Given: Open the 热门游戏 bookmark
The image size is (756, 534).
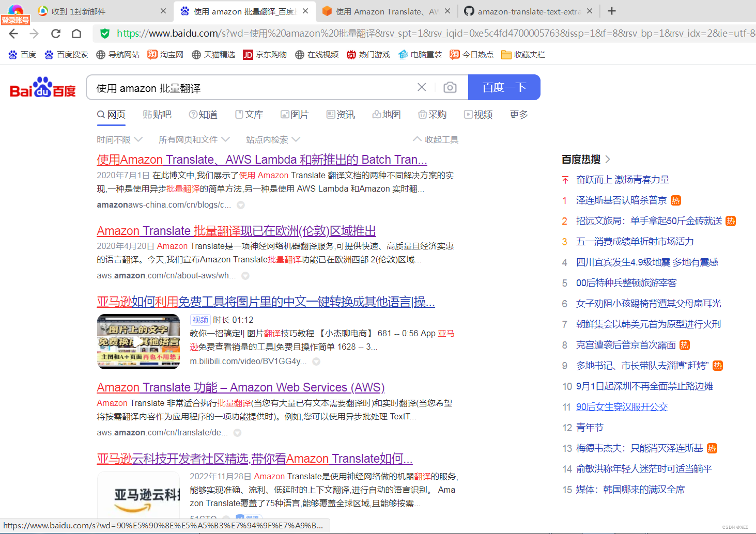Looking at the screenshot, I should (368, 54).
